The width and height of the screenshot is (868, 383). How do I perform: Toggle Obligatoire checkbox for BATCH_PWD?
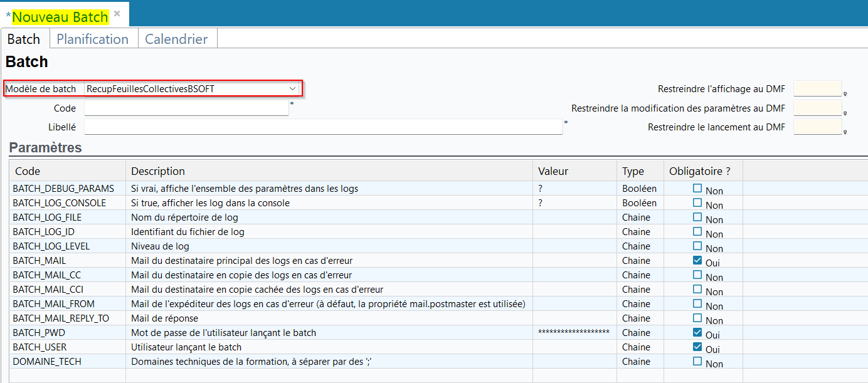click(x=697, y=332)
